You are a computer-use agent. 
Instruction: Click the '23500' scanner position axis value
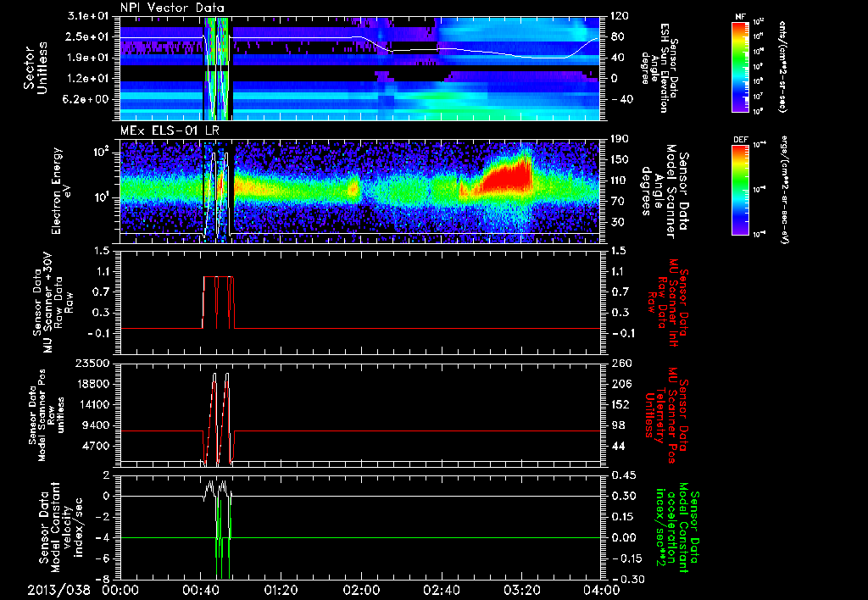[90, 363]
